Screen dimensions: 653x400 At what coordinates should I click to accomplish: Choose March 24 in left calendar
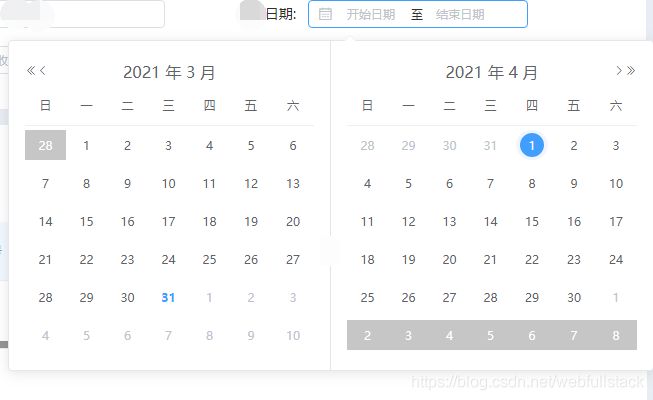coord(168,260)
